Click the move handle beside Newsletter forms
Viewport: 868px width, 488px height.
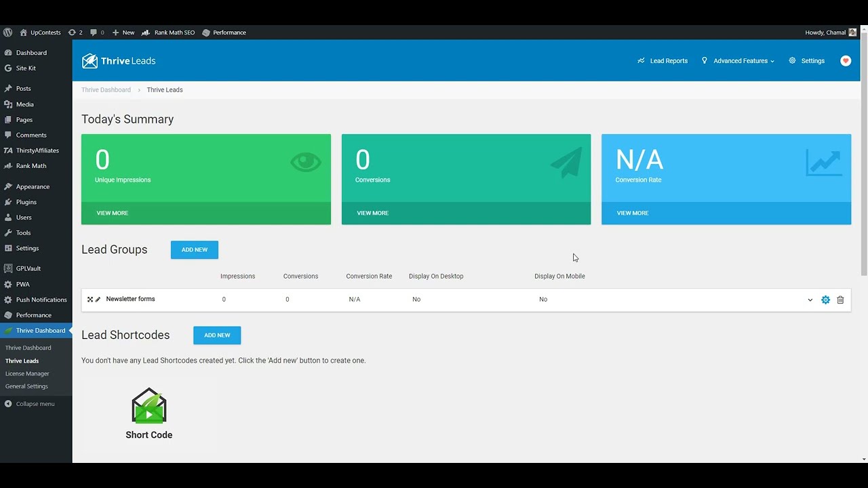(90, 299)
